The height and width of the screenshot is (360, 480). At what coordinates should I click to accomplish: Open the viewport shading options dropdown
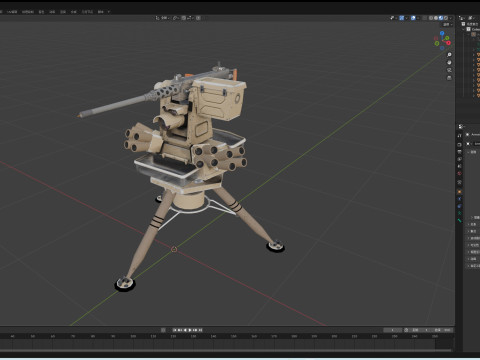pos(451,18)
